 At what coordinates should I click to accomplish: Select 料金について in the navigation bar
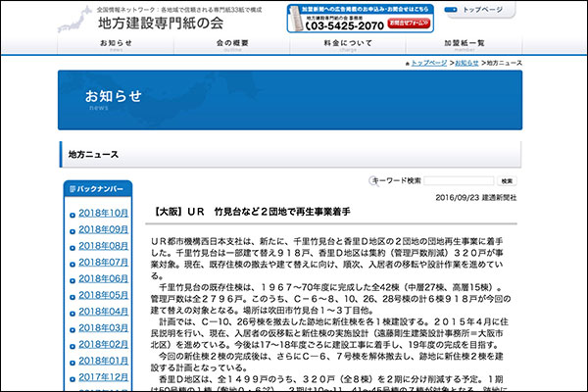pyautogui.click(x=352, y=45)
